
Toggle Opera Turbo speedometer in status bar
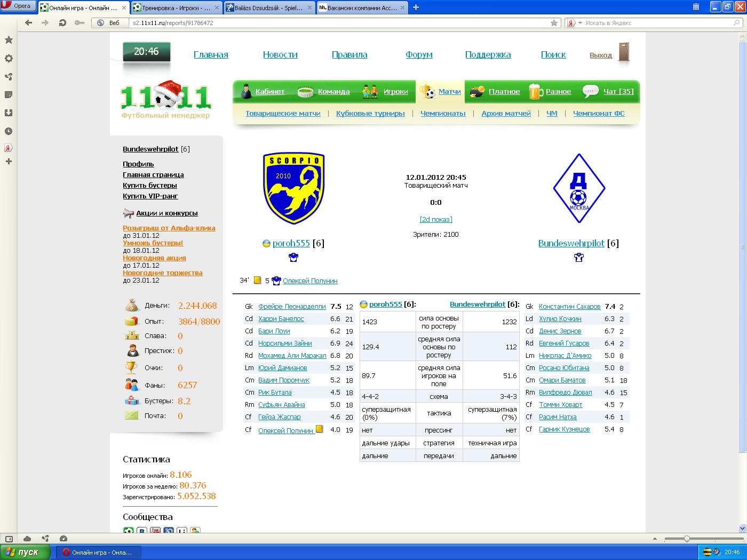click(x=63, y=539)
